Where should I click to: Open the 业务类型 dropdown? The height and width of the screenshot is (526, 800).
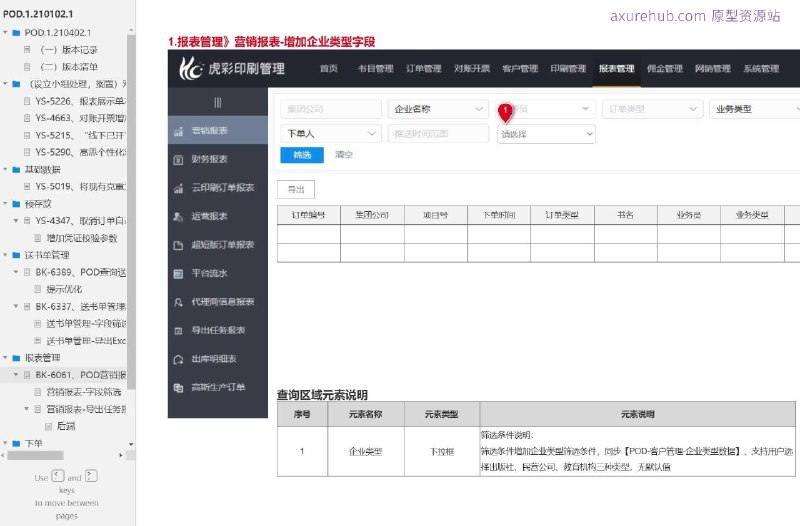coord(756,109)
